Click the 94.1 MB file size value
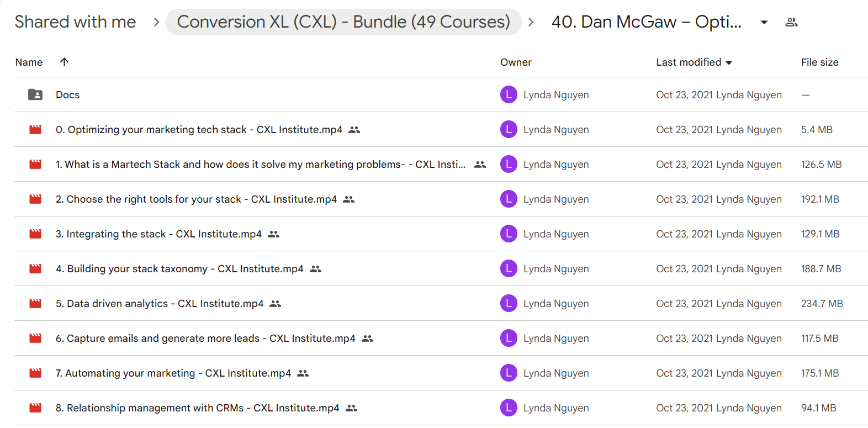 (x=818, y=408)
